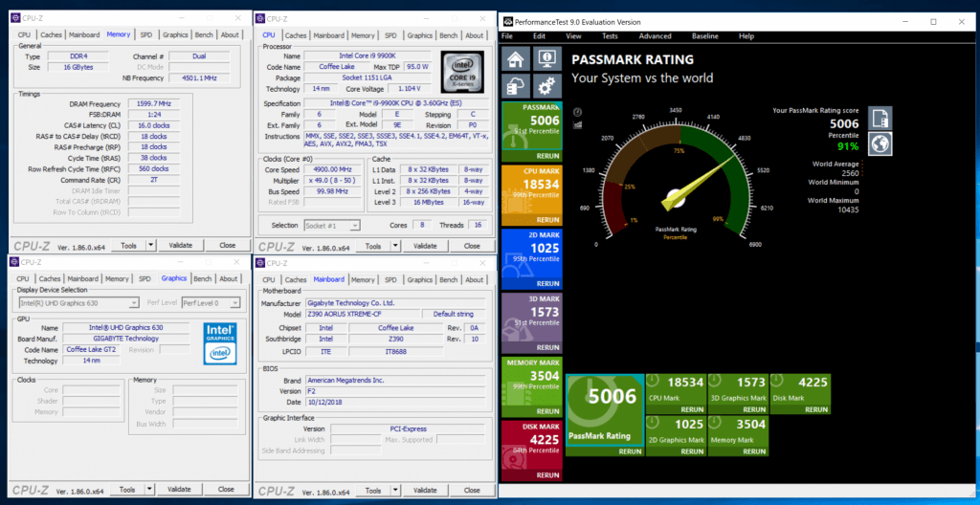
Task: Click the Intel Core i9 logo in CPU-Z
Action: (462, 72)
